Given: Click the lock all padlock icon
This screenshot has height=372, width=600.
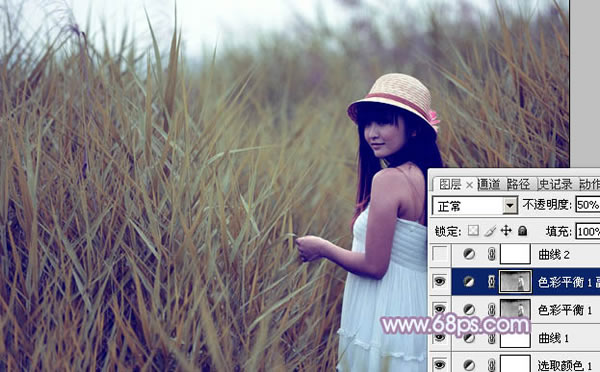Looking at the screenshot, I should [x=522, y=231].
